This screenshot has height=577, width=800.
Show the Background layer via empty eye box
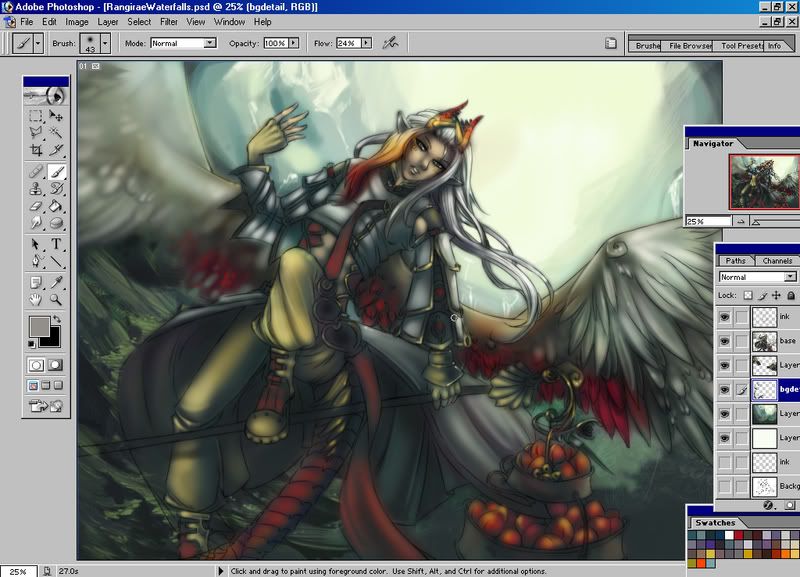pyautogui.click(x=724, y=486)
